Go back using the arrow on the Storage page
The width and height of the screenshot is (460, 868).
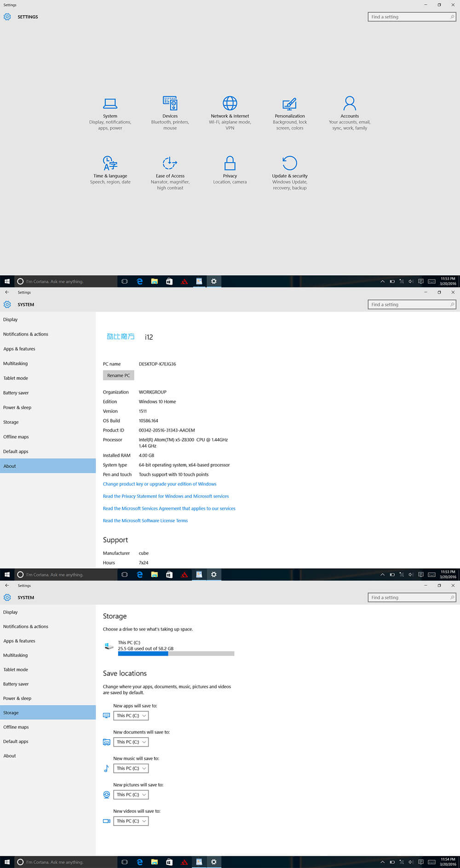click(7, 585)
